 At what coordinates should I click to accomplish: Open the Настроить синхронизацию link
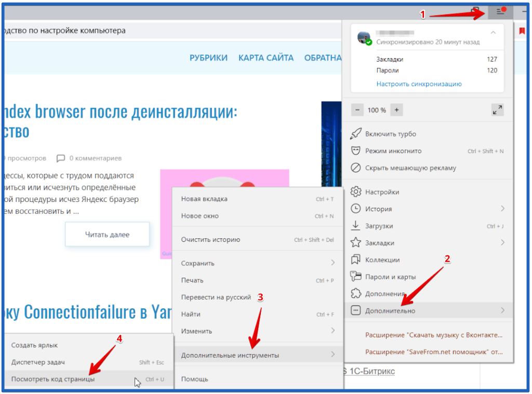coord(419,84)
